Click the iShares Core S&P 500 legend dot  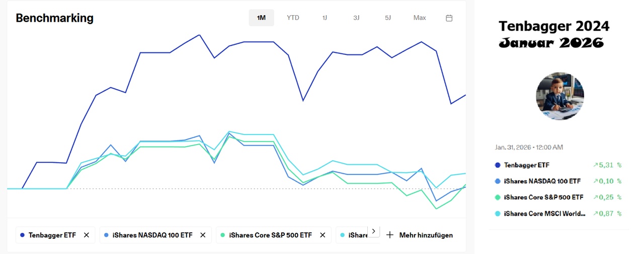498,197
